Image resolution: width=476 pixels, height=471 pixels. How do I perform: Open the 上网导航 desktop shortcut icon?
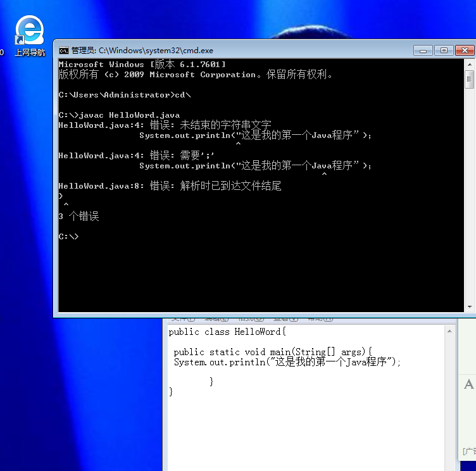(x=30, y=35)
